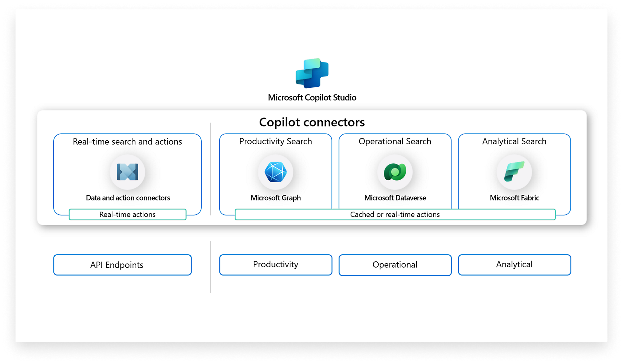This screenshot has height=364, width=623.
Task: Open the Microsoft Dataverse icon
Action: coord(395,172)
